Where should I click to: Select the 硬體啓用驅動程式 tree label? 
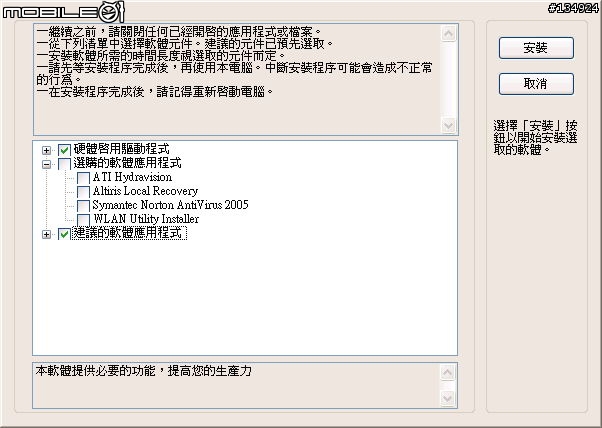121,149
